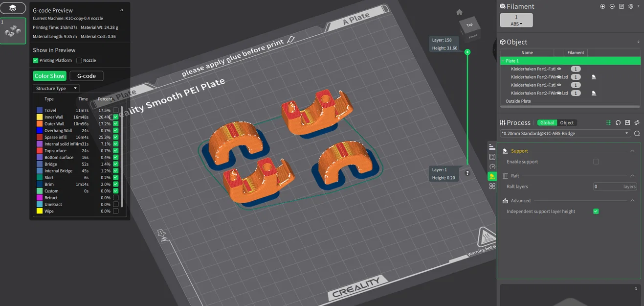Collapse the G-code Preview panel
The image size is (644, 306).
[x=122, y=10]
